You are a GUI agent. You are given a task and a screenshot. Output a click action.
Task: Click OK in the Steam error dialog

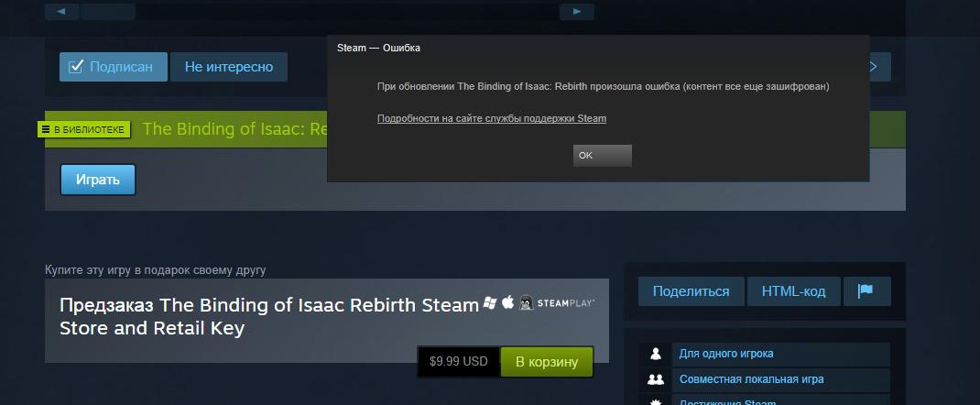(603, 156)
